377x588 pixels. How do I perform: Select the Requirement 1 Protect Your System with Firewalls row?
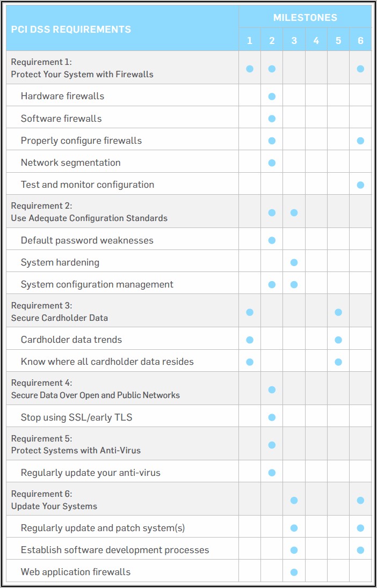click(x=82, y=68)
